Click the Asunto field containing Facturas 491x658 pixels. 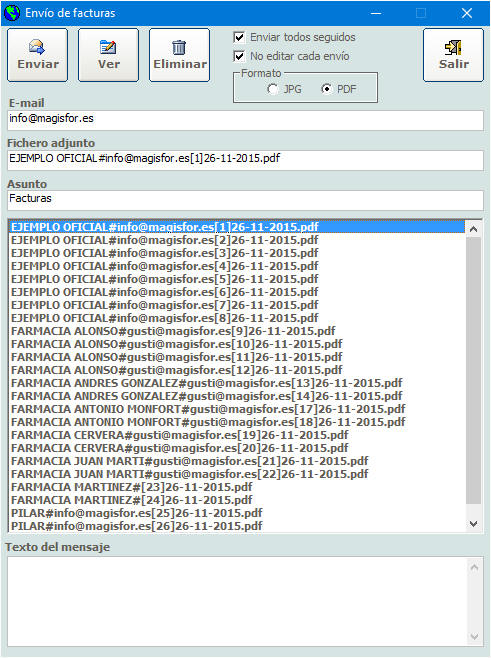point(246,200)
